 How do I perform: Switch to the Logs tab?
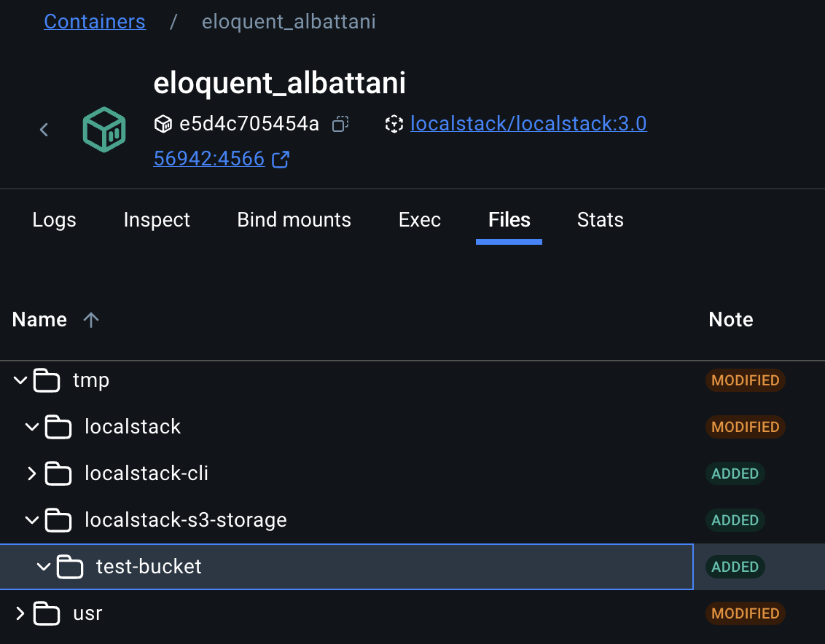(x=55, y=220)
